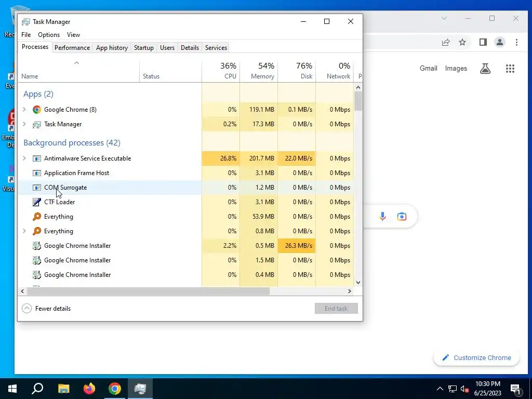Click the voice search microphone in Chrome
The width and height of the screenshot is (532, 399).
coord(382,217)
